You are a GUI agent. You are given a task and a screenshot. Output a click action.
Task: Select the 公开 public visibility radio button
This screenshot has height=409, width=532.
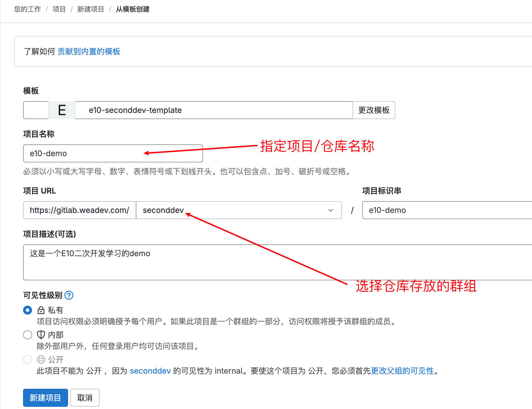coord(28,360)
